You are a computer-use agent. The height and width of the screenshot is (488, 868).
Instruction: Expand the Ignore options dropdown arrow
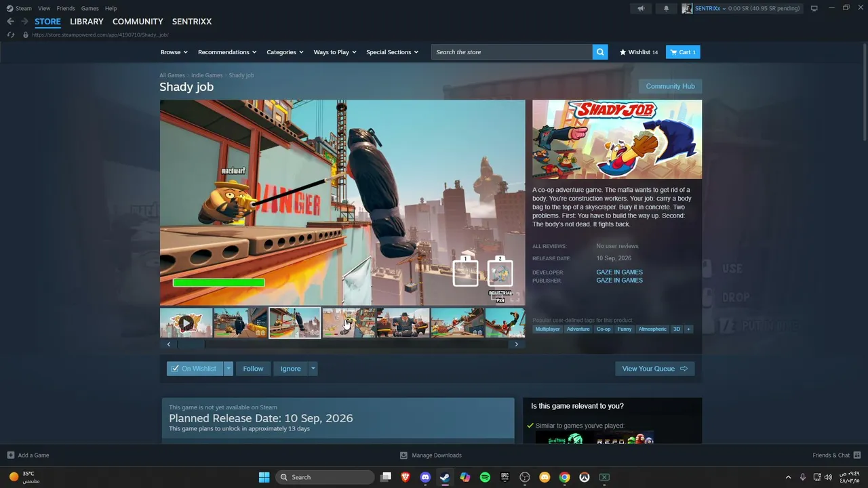point(313,369)
